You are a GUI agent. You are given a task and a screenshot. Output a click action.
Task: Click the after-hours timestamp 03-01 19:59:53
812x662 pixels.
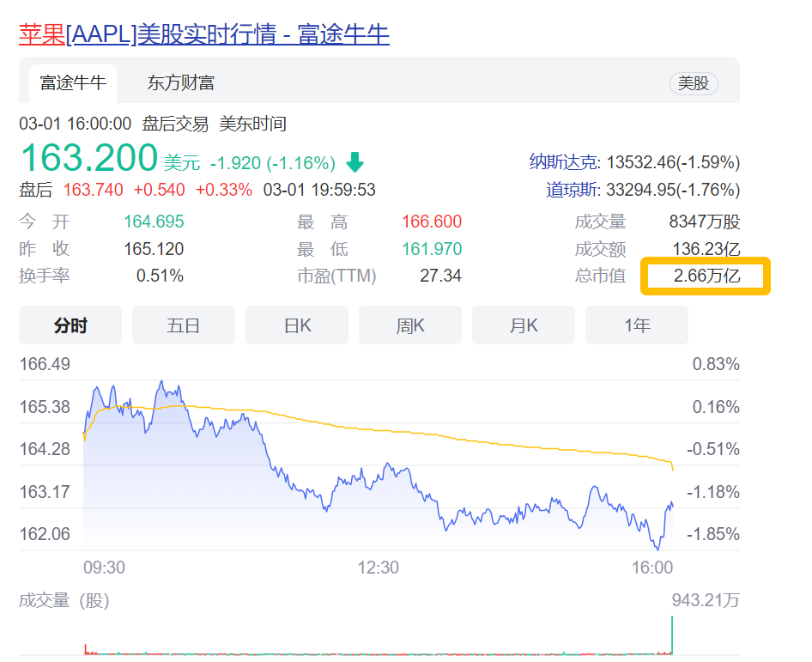[319, 190]
